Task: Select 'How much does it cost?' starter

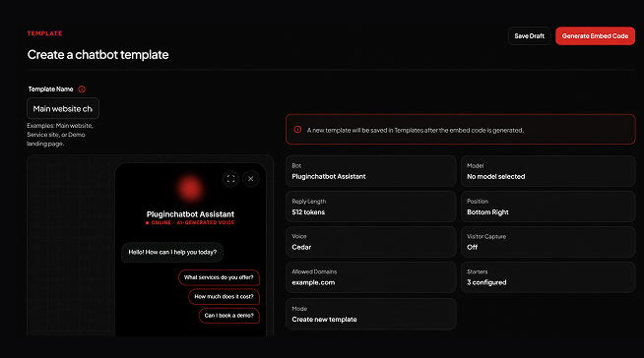Action: tap(224, 296)
